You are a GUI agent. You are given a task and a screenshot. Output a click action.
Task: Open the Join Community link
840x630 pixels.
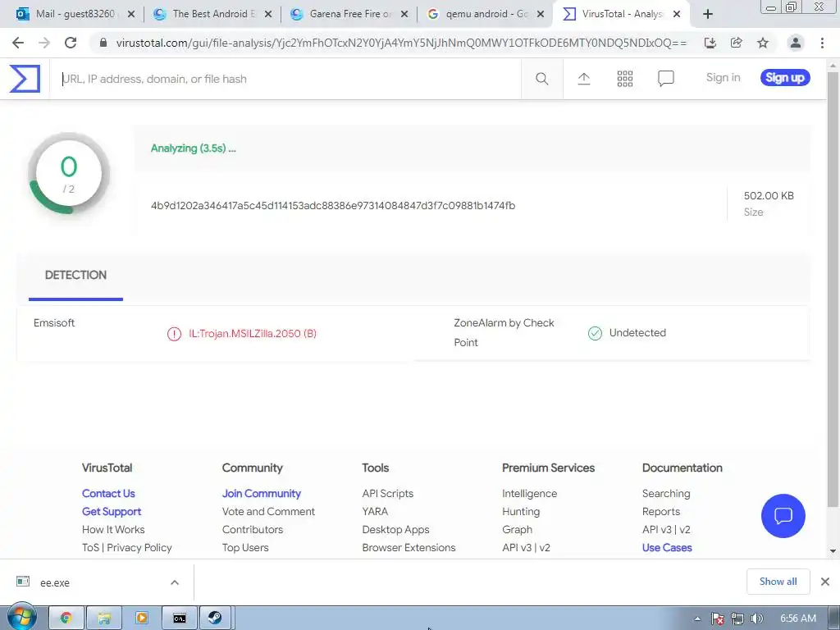(262, 493)
